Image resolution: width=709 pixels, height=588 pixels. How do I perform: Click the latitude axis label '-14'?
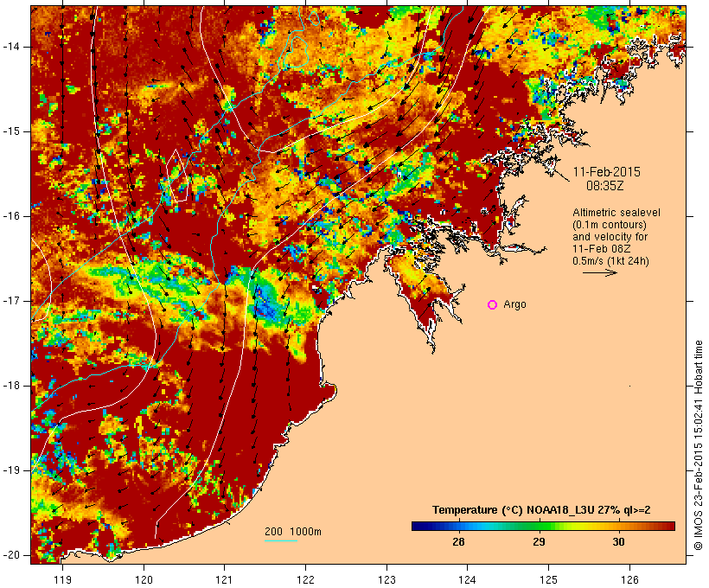tap(11, 47)
